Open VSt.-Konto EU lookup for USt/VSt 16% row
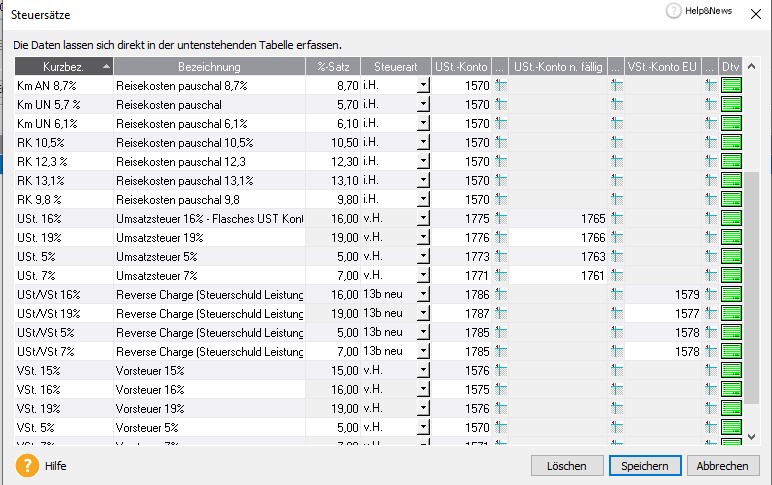 click(710, 295)
